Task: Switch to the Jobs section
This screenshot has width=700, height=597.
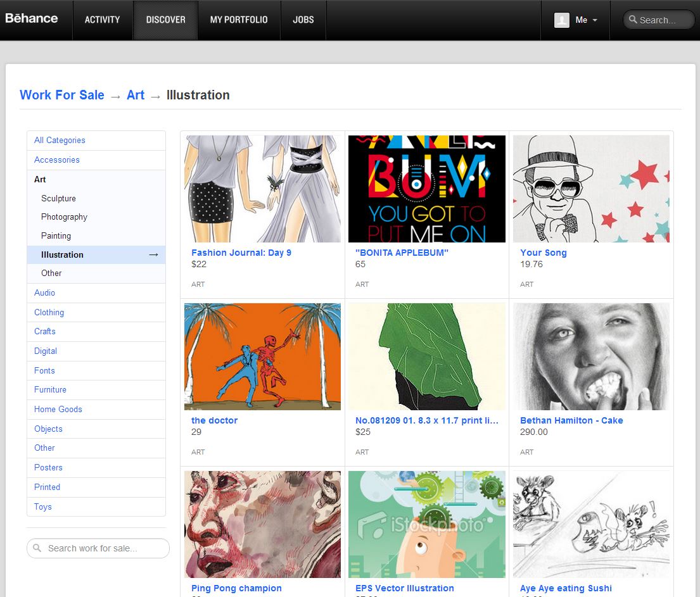Action: 303,20
